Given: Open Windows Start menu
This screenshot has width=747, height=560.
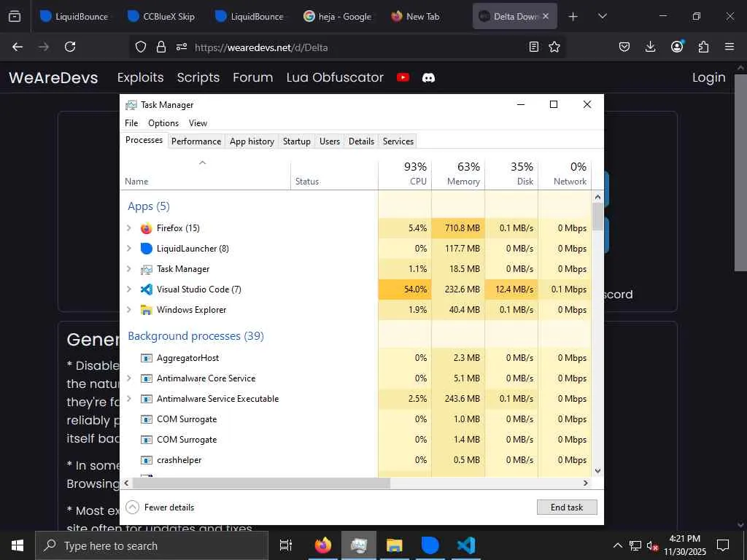Looking at the screenshot, I should (x=18, y=545).
